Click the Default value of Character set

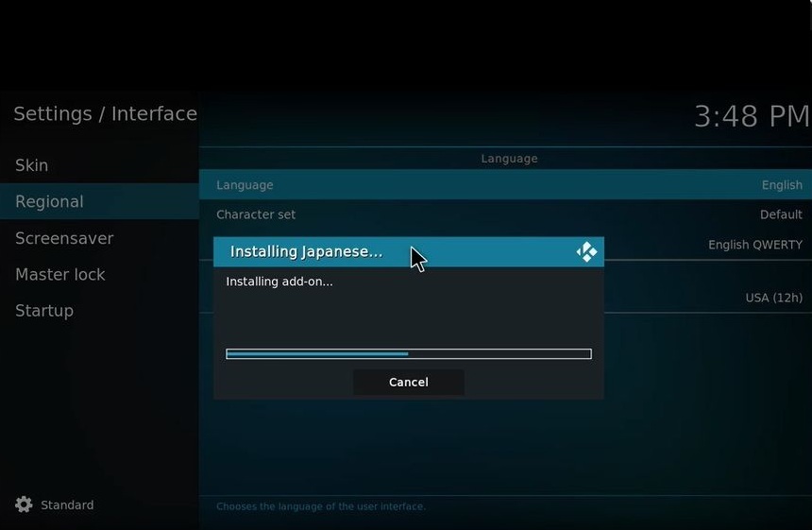coord(781,214)
